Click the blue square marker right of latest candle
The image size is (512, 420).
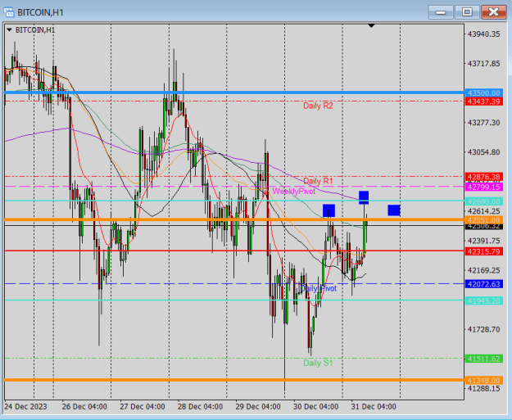click(x=394, y=210)
